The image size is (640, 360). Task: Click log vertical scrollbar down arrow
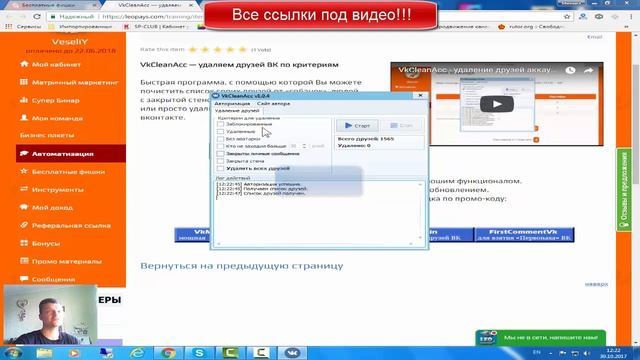click(x=420, y=237)
